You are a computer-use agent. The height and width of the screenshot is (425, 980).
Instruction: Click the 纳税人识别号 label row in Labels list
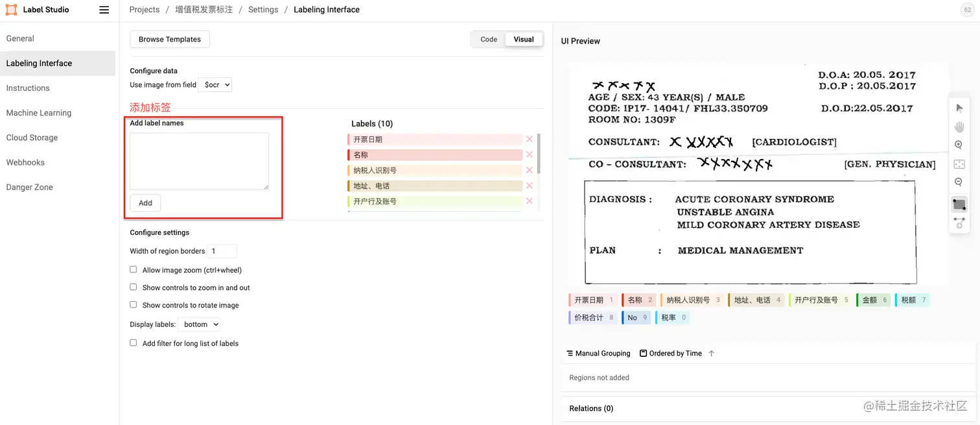coord(435,170)
